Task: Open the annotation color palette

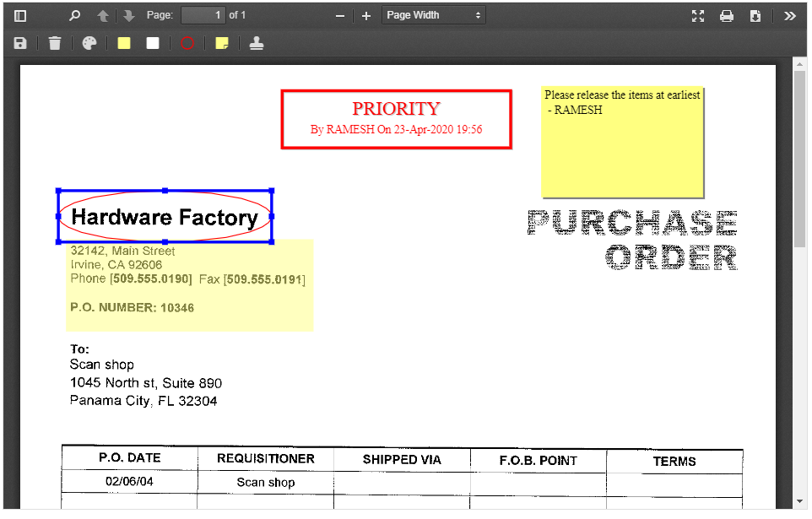Action: [88, 42]
